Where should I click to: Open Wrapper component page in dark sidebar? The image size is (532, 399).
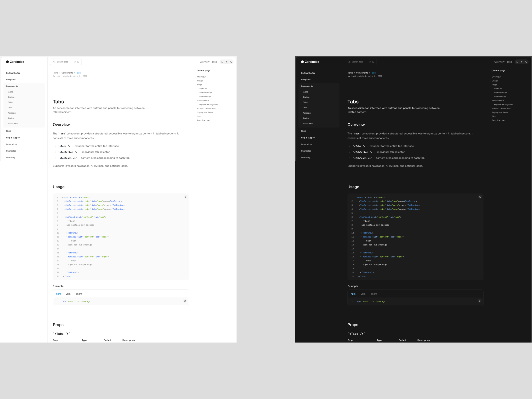[307, 113]
